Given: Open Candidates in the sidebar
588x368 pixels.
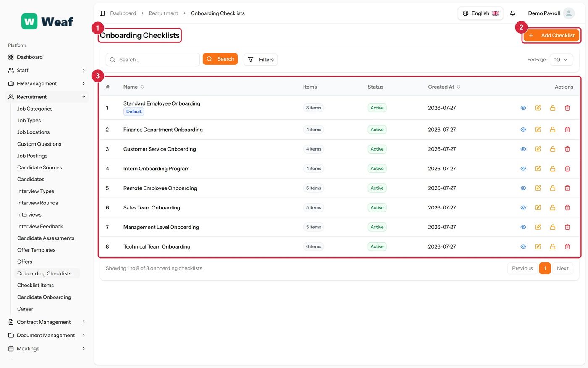Looking at the screenshot, I should click(31, 179).
